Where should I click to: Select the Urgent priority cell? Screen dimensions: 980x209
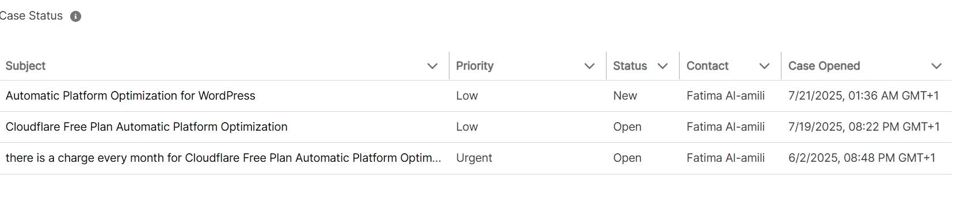click(474, 158)
